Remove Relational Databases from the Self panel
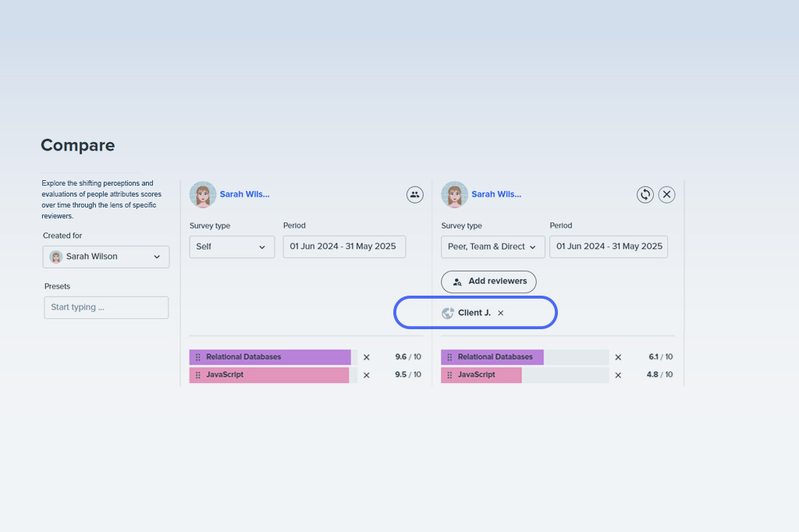 coord(367,357)
